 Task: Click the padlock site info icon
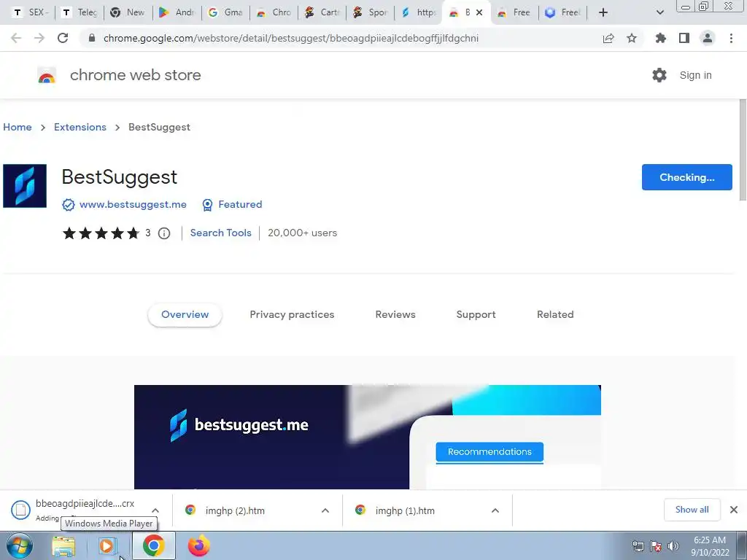point(92,38)
